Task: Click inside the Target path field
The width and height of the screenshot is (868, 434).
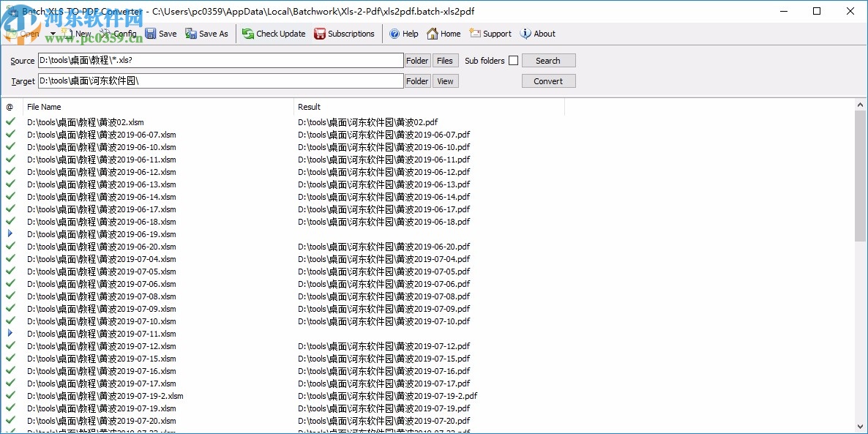Action: [x=220, y=81]
